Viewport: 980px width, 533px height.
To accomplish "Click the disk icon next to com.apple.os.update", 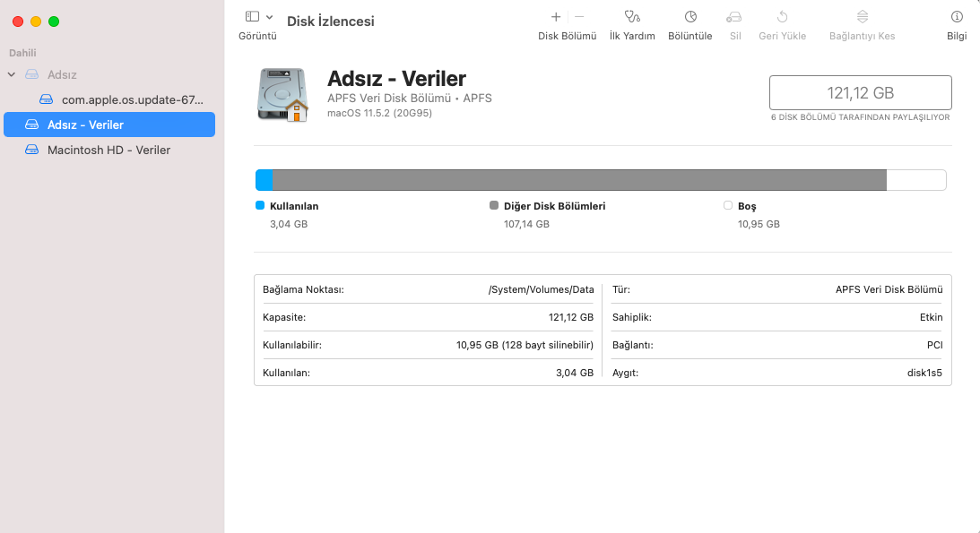I will click(x=47, y=99).
